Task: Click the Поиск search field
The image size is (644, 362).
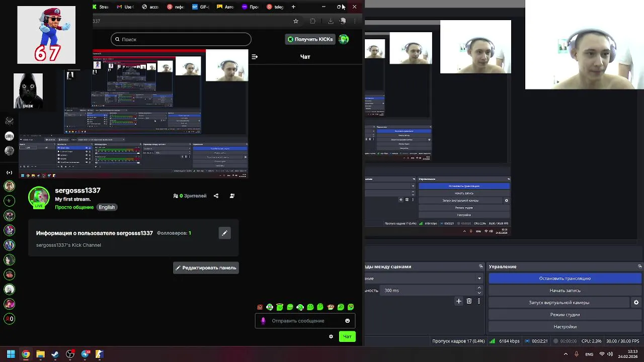Action: 181,39
